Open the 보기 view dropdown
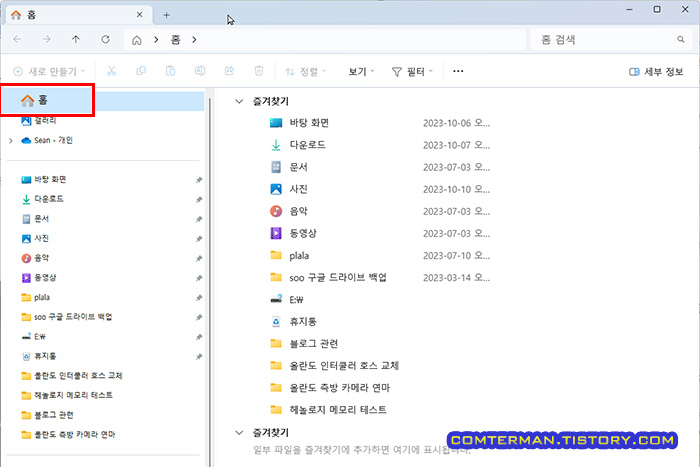The height and width of the screenshot is (467, 700). pos(361,71)
